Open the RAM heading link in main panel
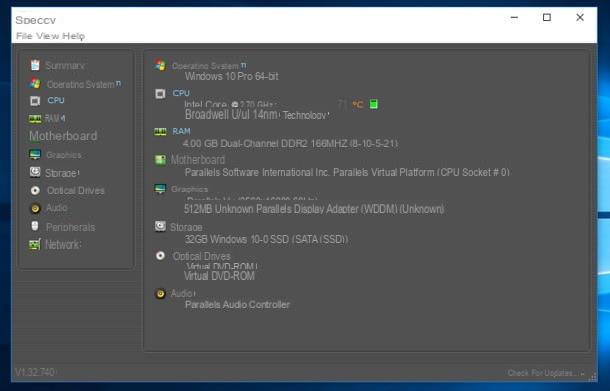The width and height of the screenshot is (610, 391). [181, 132]
